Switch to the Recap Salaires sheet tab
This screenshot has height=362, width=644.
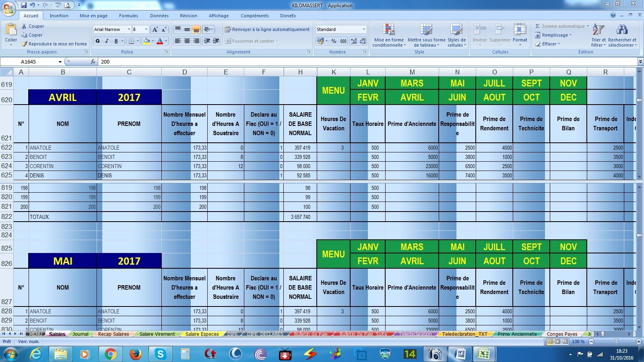point(114,334)
